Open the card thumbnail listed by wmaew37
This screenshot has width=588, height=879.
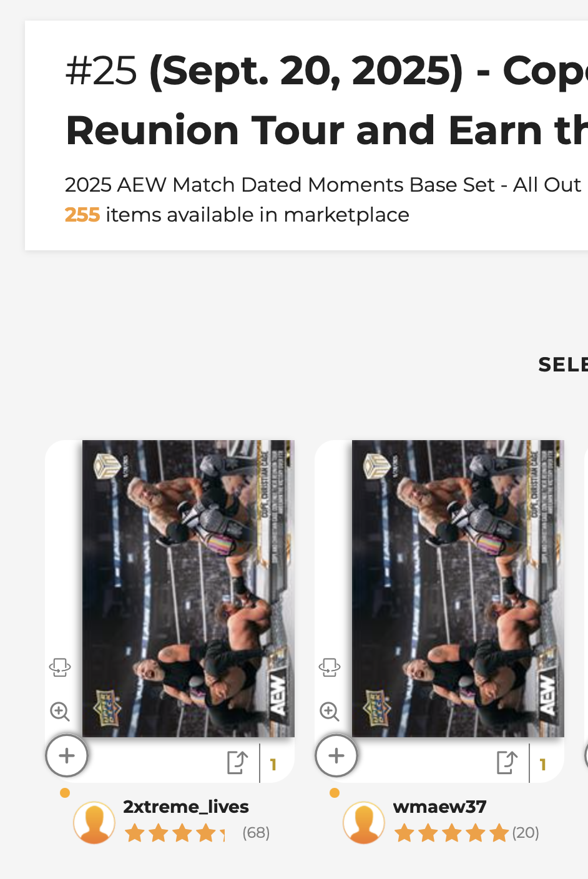point(458,588)
